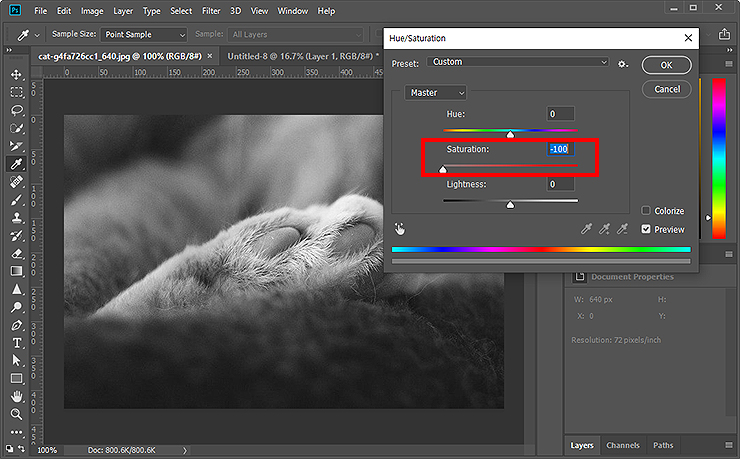This screenshot has width=740, height=459.
Task: Open the Image menu
Action: [x=92, y=11]
